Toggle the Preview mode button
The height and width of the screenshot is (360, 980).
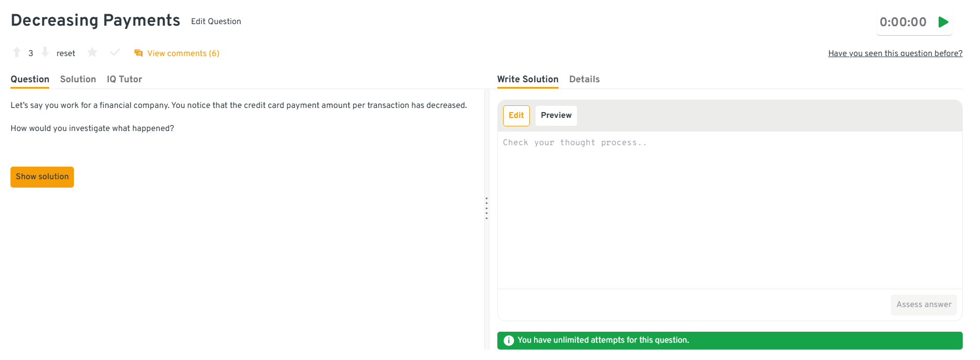[x=556, y=115]
